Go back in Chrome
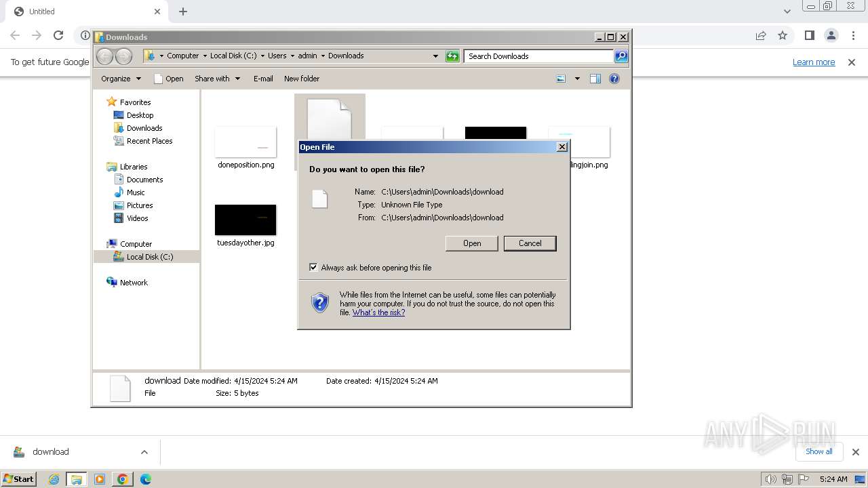Viewport: 868px width, 488px height. pos(15,35)
